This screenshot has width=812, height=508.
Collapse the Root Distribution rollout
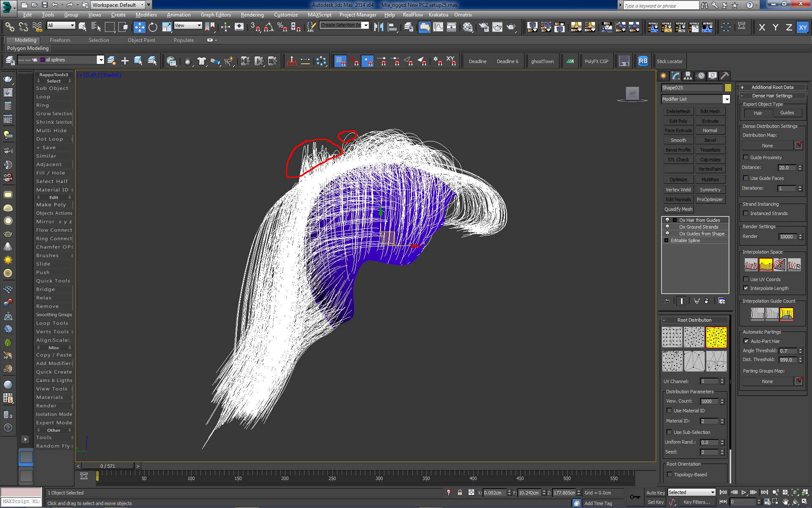[x=694, y=320]
